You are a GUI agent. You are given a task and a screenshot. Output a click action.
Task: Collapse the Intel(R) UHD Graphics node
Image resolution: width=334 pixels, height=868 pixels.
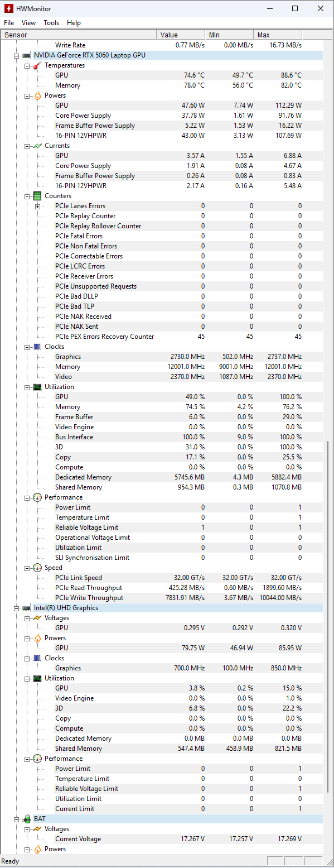click(17, 608)
